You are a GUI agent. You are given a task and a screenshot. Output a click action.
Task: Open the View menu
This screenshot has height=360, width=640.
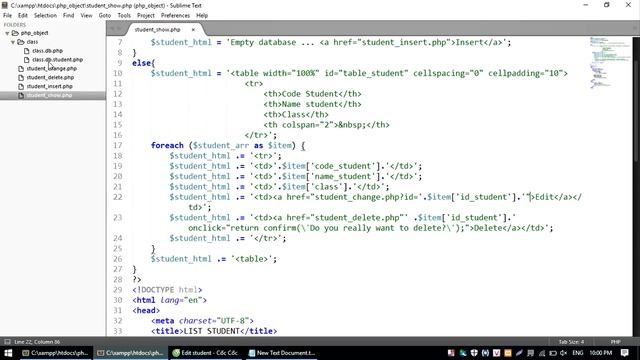(x=86, y=16)
